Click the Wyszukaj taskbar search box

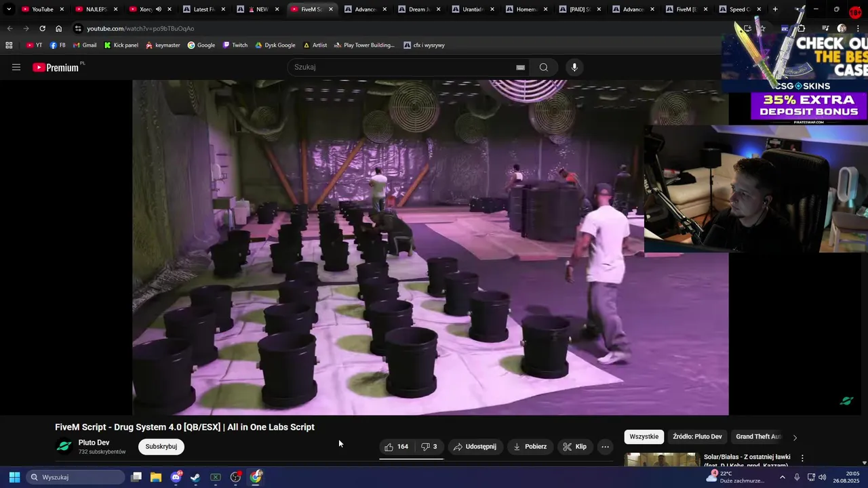tap(75, 477)
